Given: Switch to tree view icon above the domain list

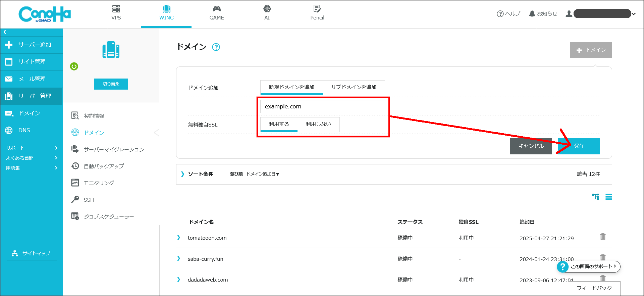Looking at the screenshot, I should [x=595, y=197].
